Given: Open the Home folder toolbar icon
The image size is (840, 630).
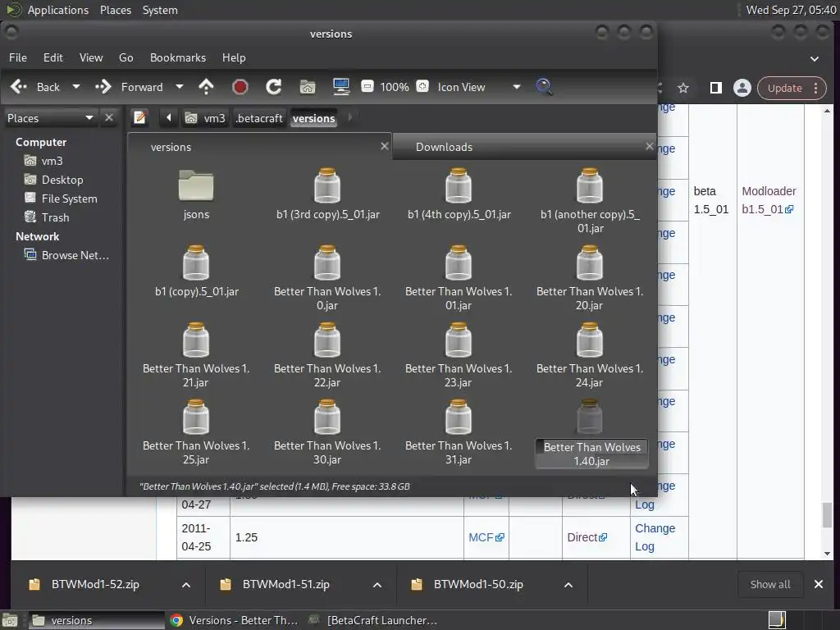Looking at the screenshot, I should click(x=308, y=87).
